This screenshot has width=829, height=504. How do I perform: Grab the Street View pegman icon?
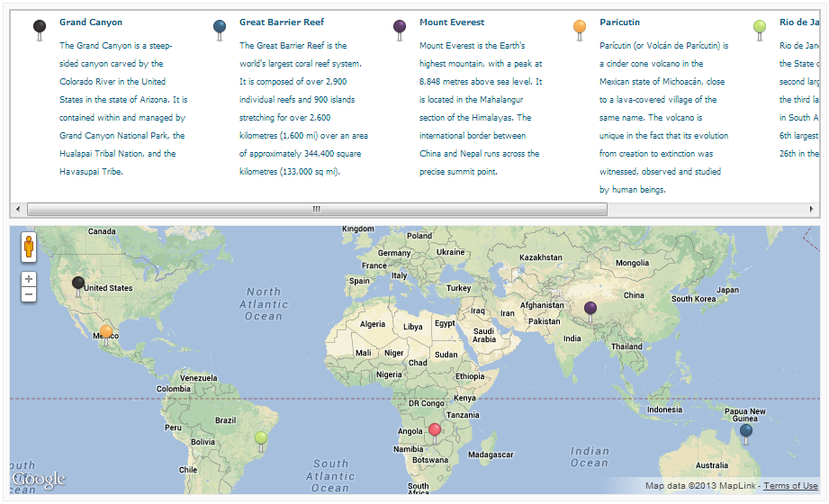tap(29, 247)
